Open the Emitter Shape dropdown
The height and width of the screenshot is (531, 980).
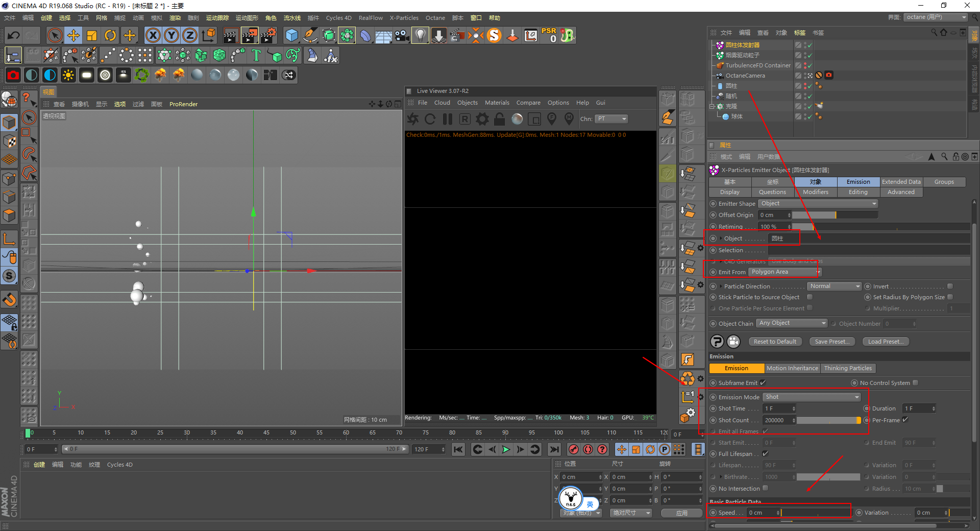818,204
